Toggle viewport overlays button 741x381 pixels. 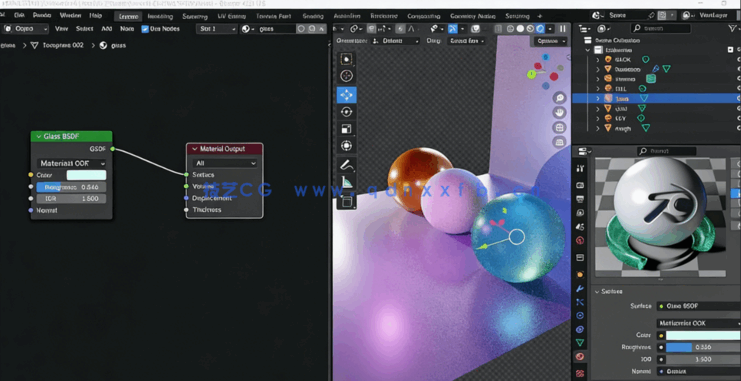pos(476,29)
